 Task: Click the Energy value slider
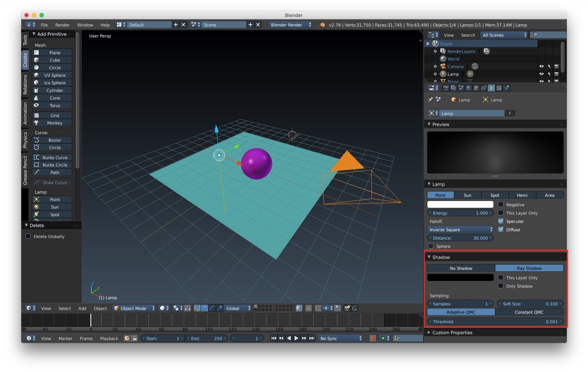pos(460,213)
